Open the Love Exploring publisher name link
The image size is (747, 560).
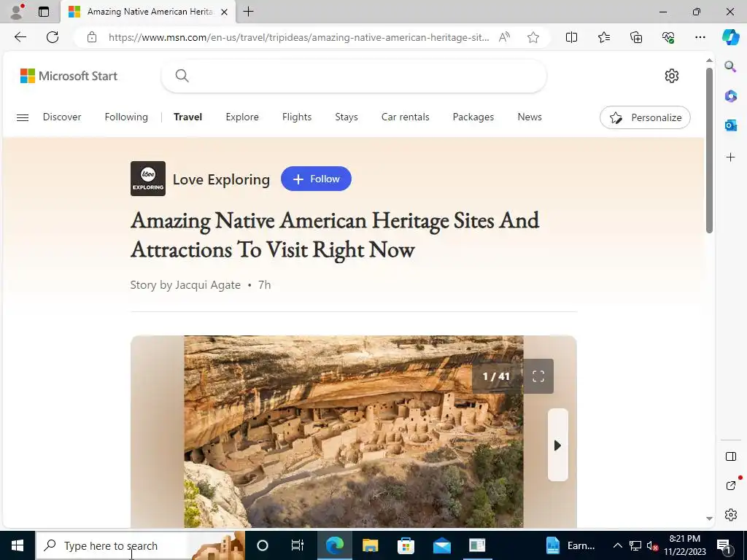tap(221, 179)
